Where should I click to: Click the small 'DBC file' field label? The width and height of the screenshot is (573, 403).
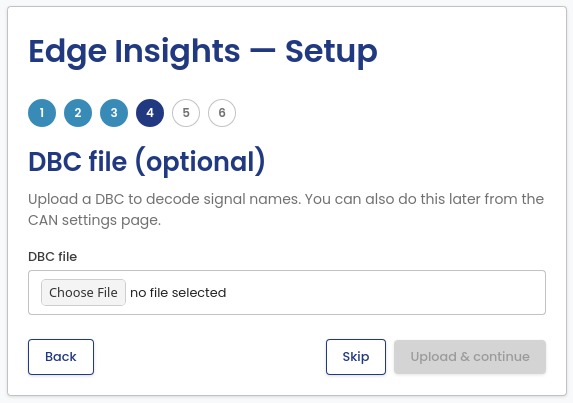pos(52,256)
